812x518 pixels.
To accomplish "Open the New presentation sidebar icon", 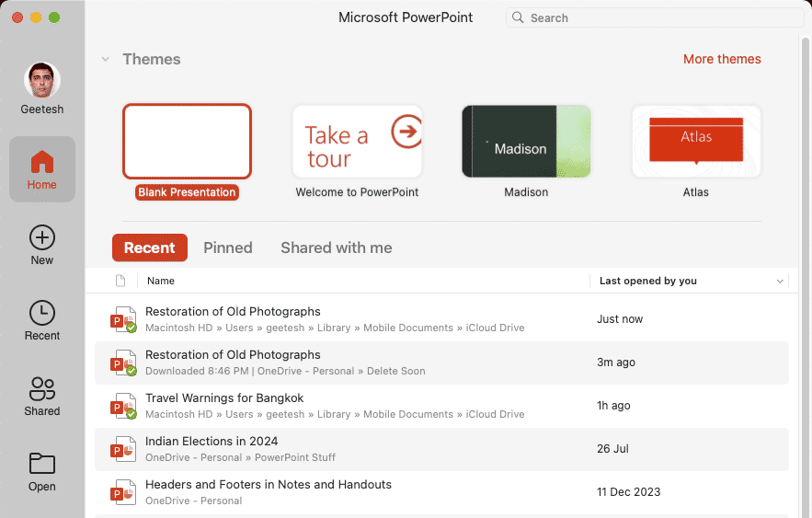I will click(x=42, y=237).
